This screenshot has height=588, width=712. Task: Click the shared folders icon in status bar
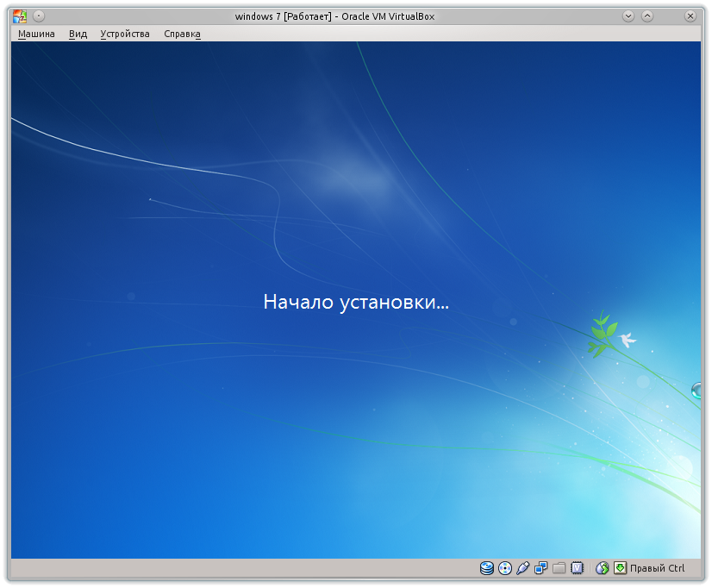point(558,568)
